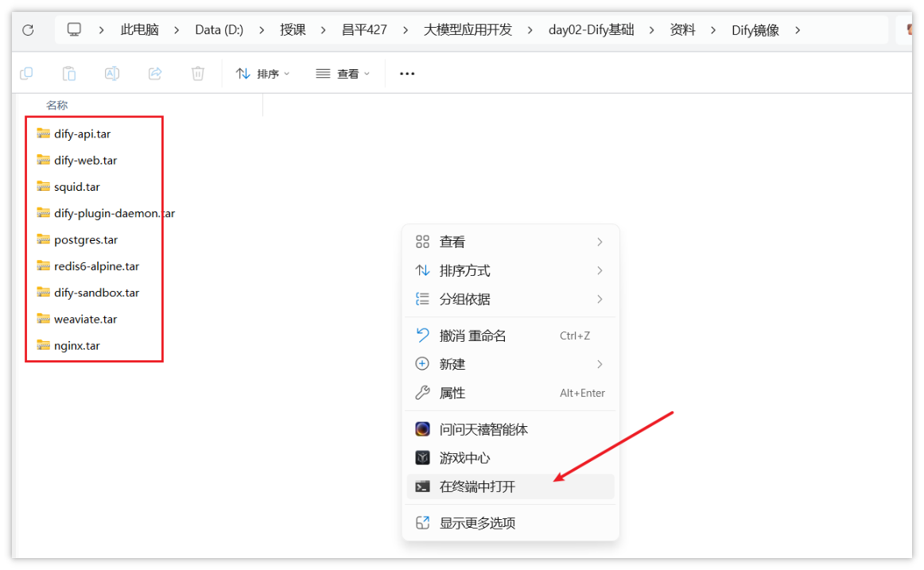Click the delete trash icon in the toolbar

click(198, 74)
